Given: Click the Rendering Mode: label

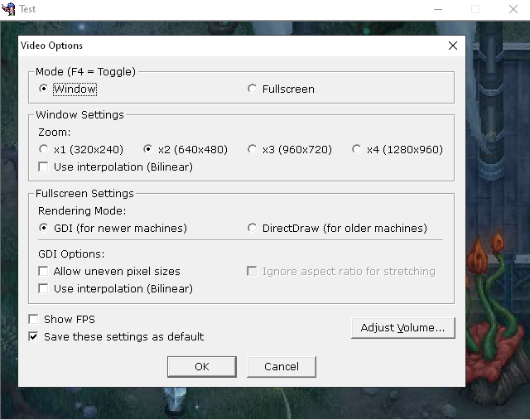Looking at the screenshot, I should click(x=82, y=210).
